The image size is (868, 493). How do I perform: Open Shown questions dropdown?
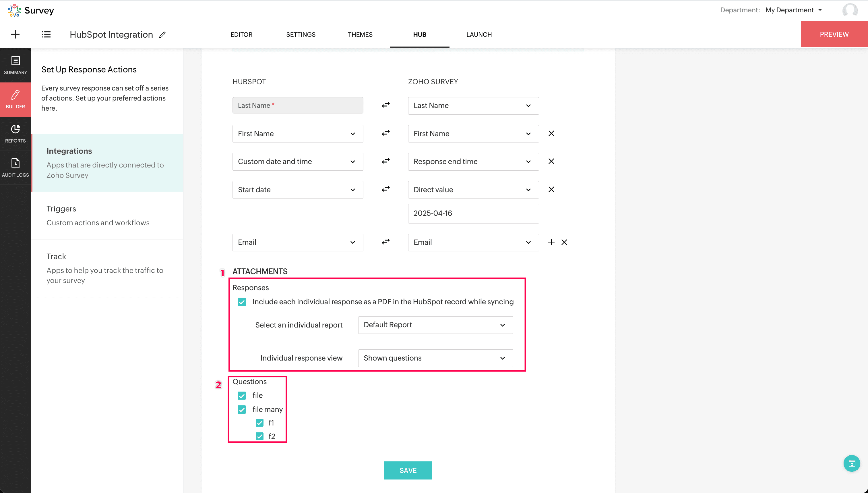click(435, 358)
